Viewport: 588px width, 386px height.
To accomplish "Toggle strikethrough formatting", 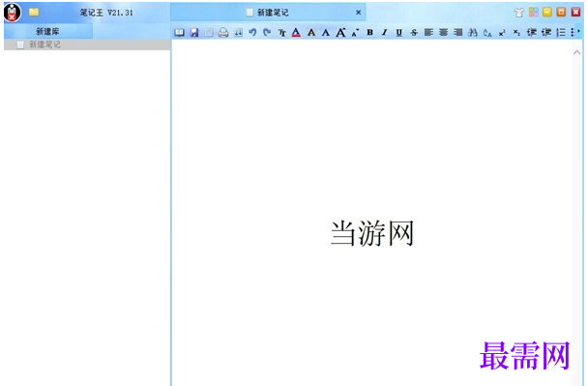I will [414, 33].
